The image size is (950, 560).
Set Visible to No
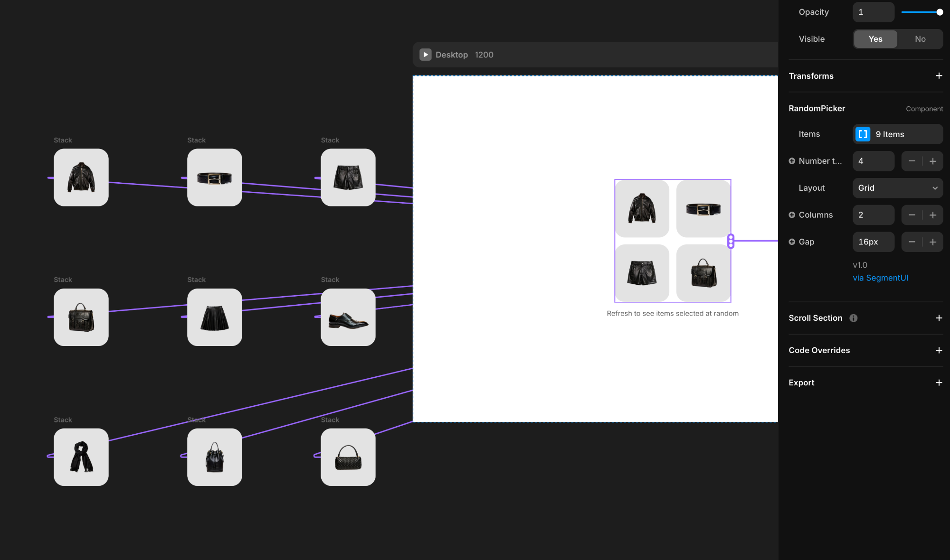tap(920, 39)
